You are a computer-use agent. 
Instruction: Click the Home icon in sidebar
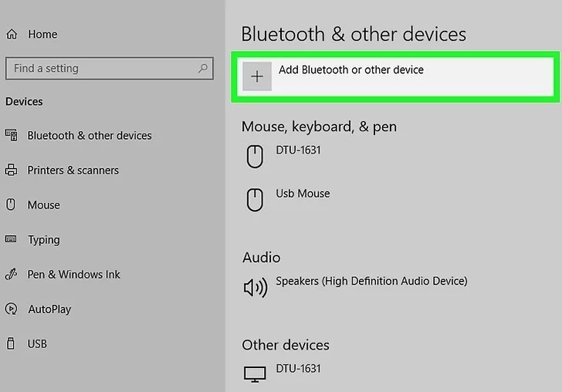coord(12,34)
